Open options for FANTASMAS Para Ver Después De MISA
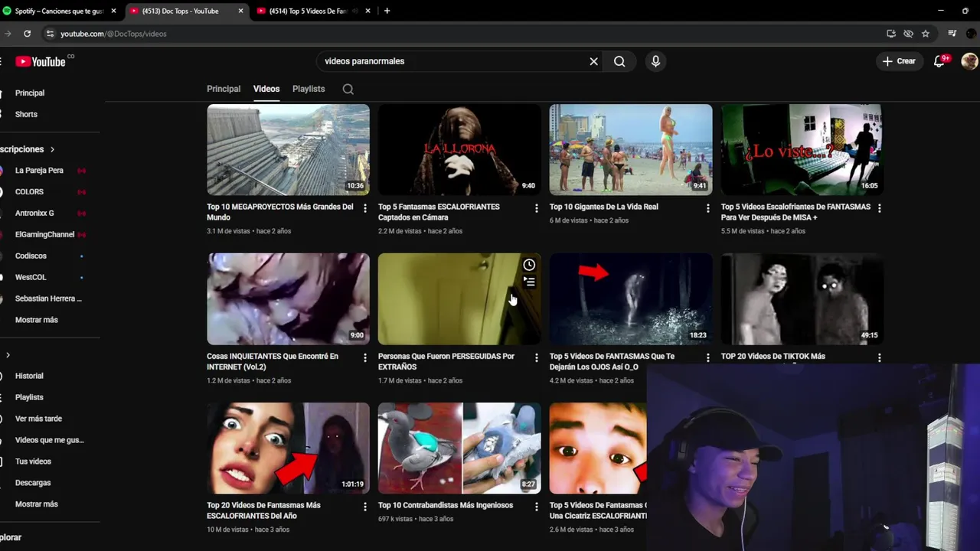The image size is (980, 551). point(879,208)
